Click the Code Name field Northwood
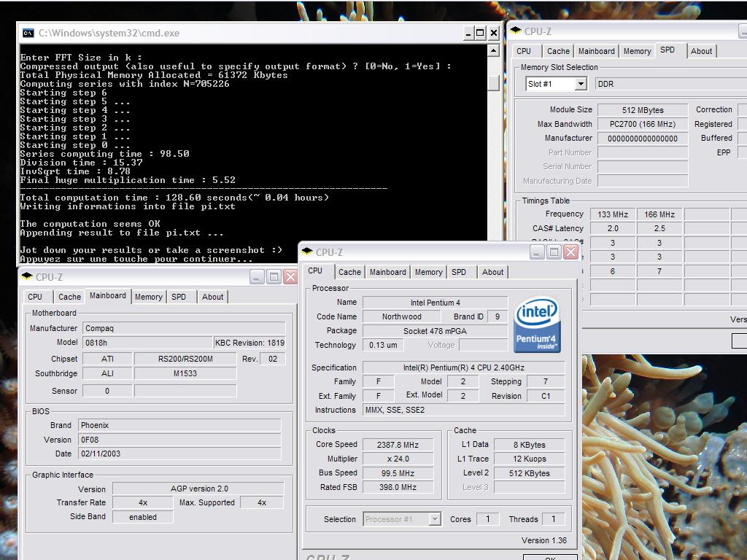Viewport: 747px width, 560px height. (402, 316)
